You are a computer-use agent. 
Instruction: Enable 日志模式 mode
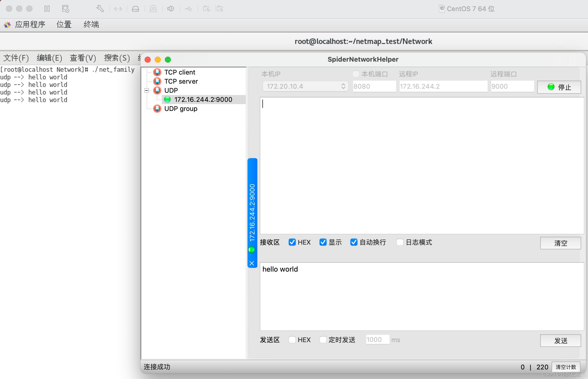tap(400, 242)
